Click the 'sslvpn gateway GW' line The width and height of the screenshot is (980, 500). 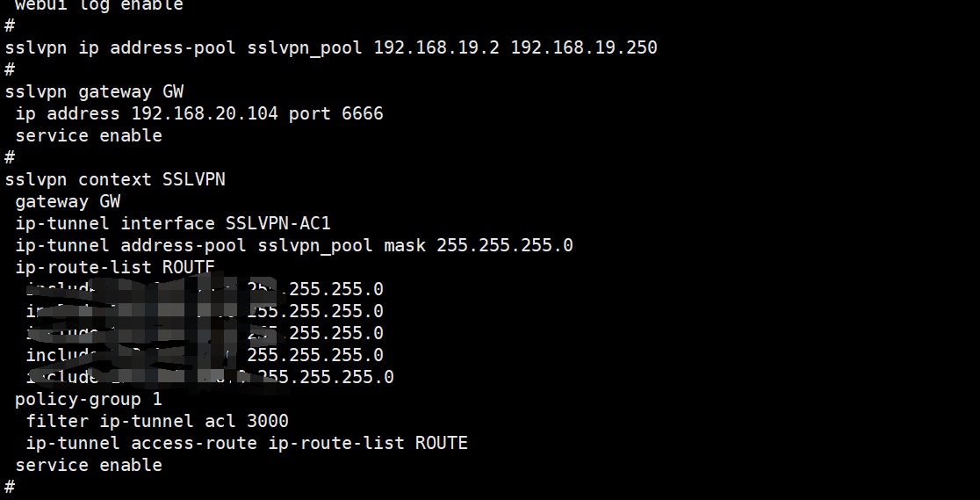pos(94,91)
